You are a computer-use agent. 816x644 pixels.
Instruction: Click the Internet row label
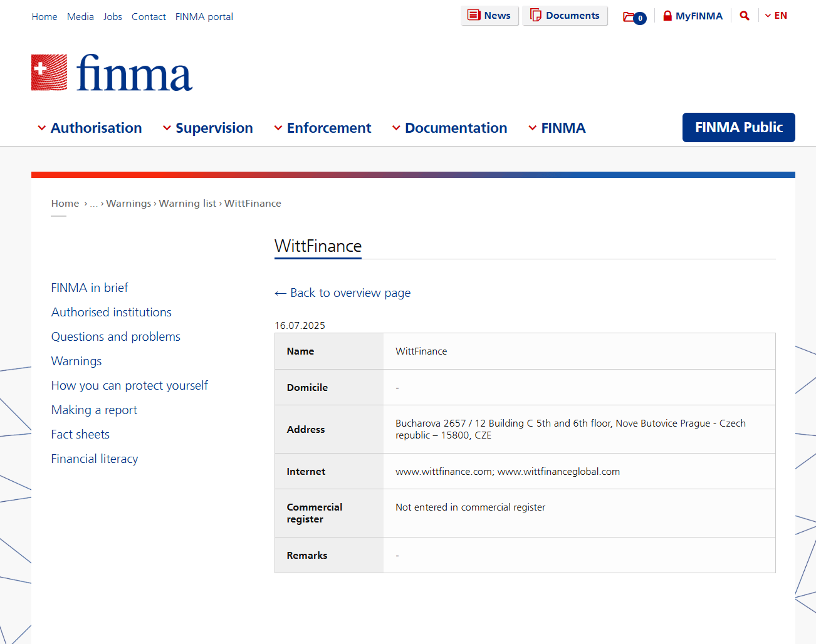(x=306, y=472)
